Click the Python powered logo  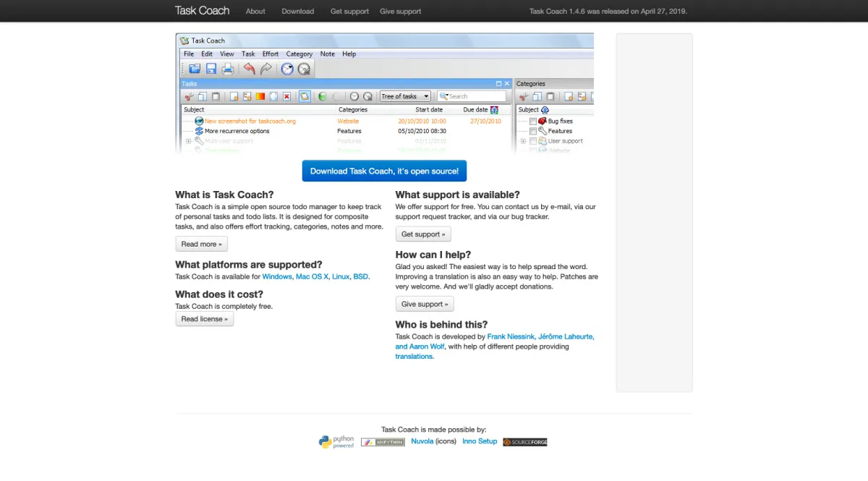click(336, 442)
